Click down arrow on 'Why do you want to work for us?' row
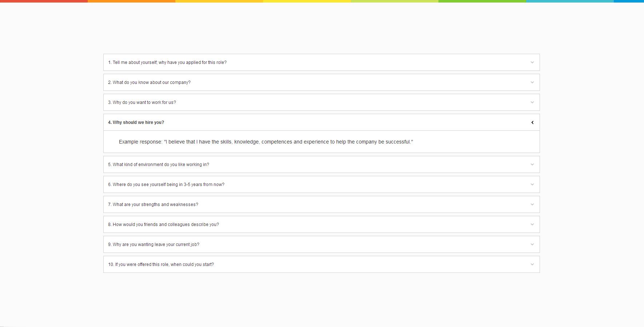The height and width of the screenshot is (327, 644). pyautogui.click(x=532, y=102)
